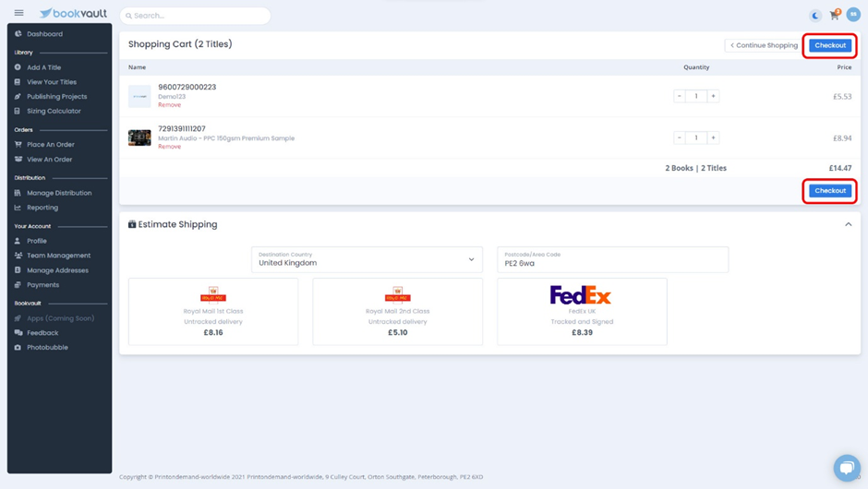Select Royal Mail 2nd Class shipping
The image size is (868, 489).
(397, 312)
